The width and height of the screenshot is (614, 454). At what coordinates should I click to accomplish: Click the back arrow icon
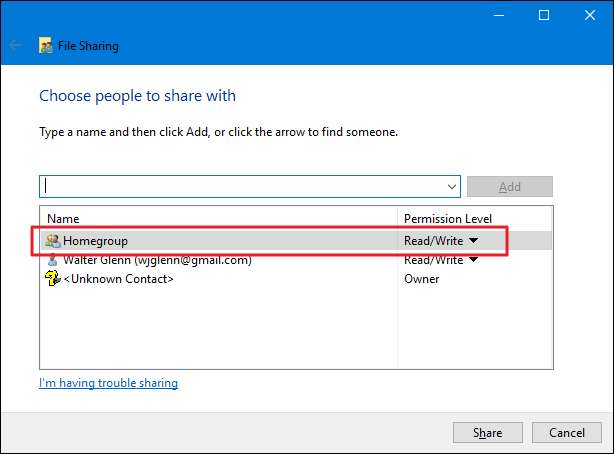(x=15, y=45)
